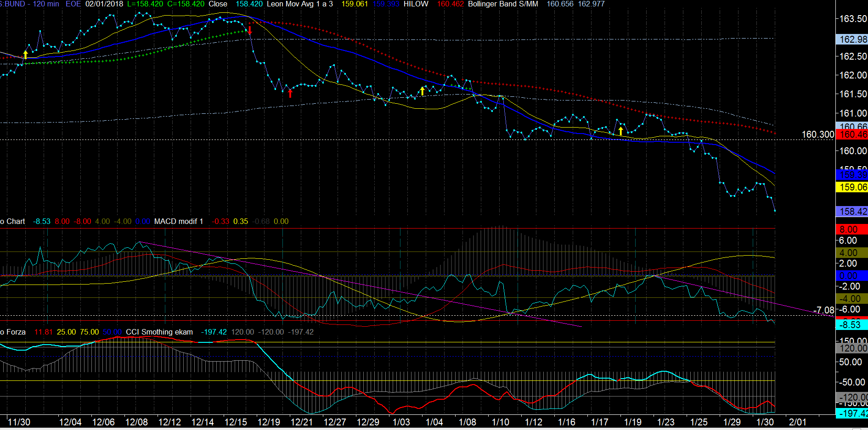Click the date 02/01/2018 in header
Viewport: 868px width, 430px height.
(104, 4)
